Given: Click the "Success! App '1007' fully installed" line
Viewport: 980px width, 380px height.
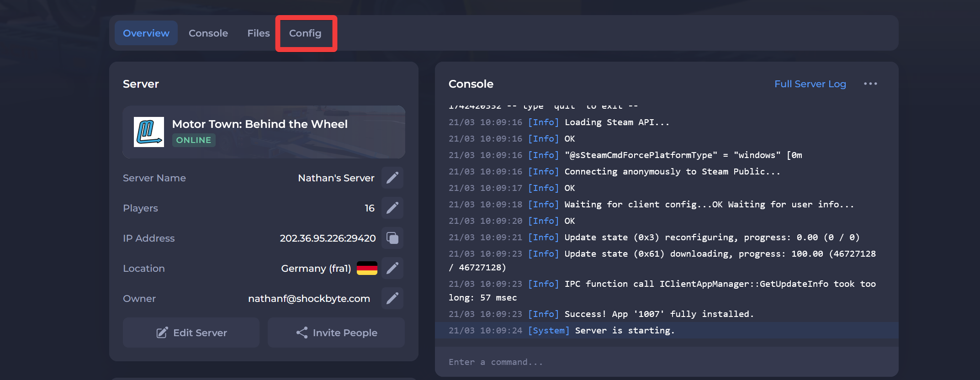Looking at the screenshot, I should click(x=601, y=314).
